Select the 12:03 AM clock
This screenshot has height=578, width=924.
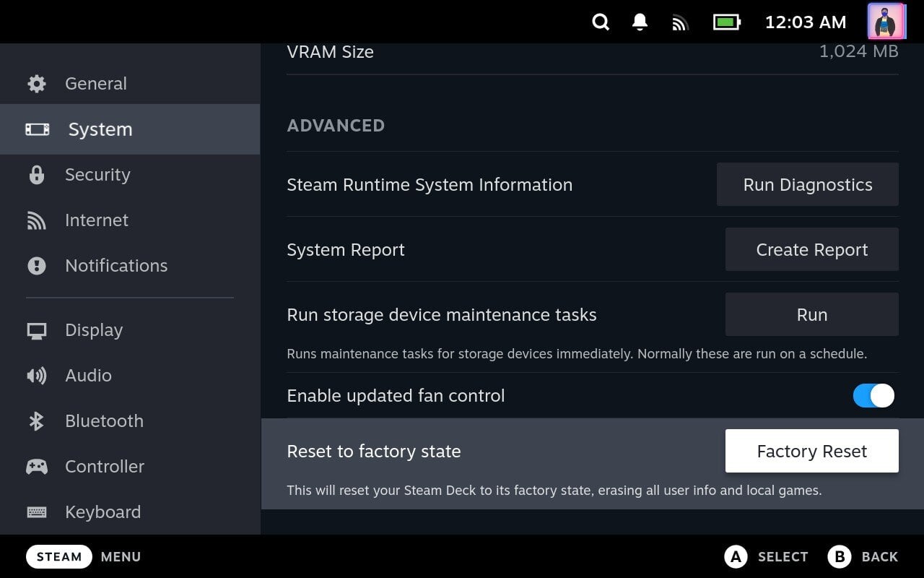tap(806, 22)
